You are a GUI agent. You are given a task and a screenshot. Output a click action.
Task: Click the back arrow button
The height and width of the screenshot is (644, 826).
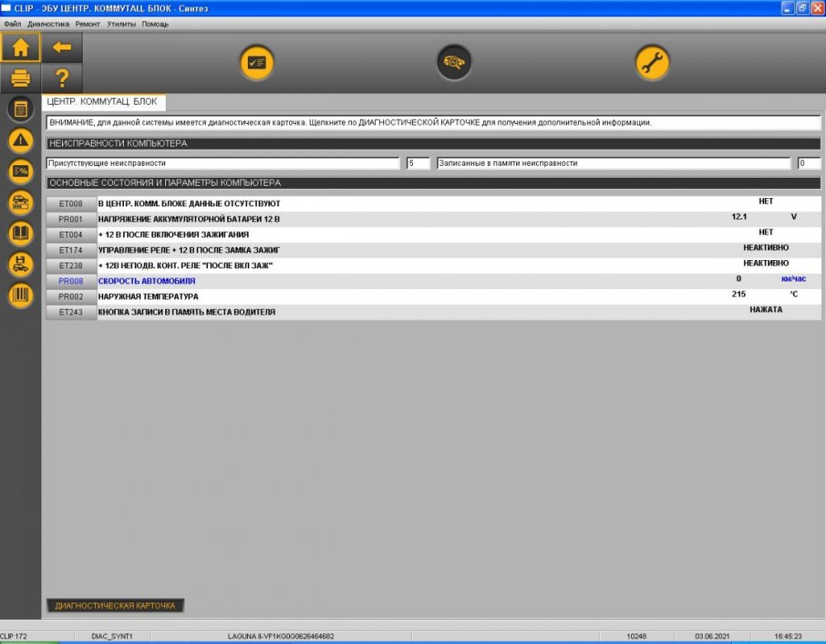click(62, 47)
